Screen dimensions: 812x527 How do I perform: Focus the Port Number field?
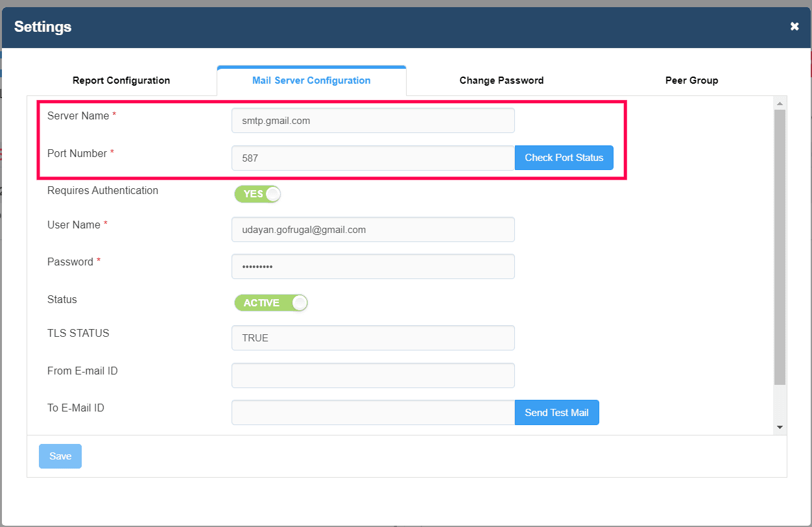click(373, 158)
